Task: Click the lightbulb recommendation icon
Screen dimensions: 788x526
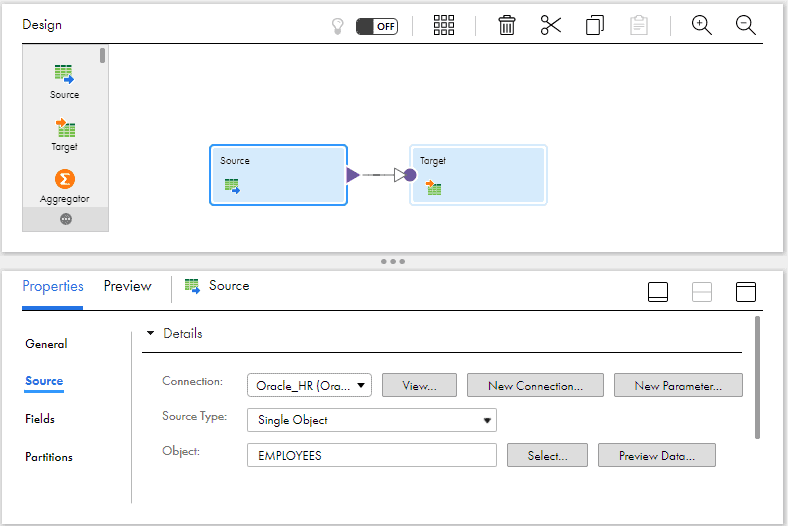Action: click(338, 26)
